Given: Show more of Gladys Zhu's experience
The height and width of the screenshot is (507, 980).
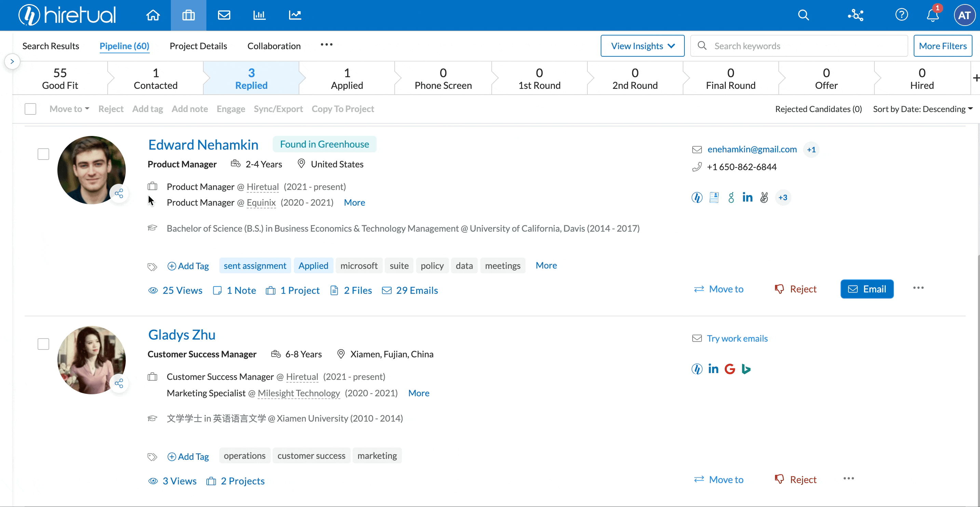Looking at the screenshot, I should pos(419,393).
